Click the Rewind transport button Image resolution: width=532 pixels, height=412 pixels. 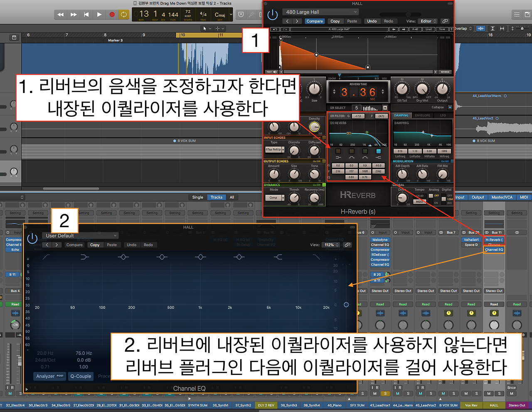click(61, 15)
